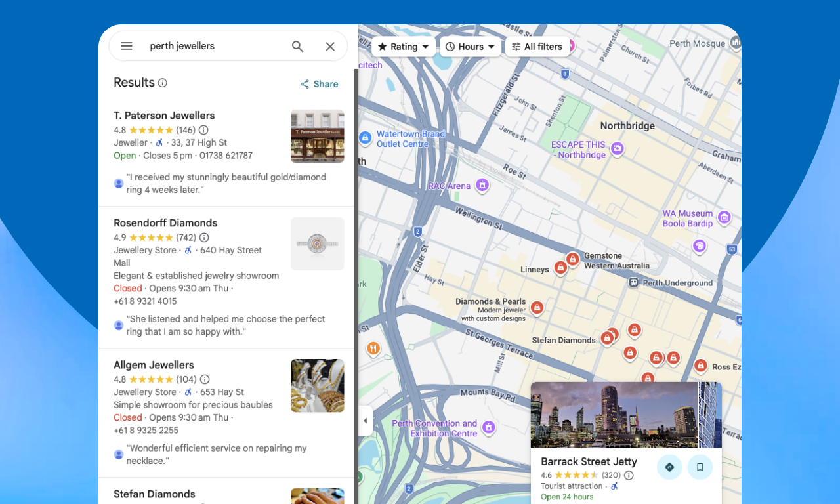Click the results list scrollbar

pos(356,262)
